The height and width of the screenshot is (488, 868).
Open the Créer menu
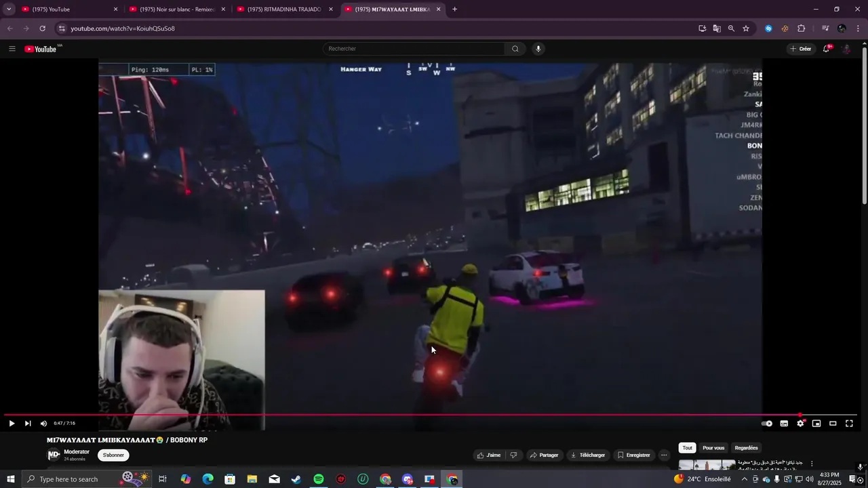[801, 49]
